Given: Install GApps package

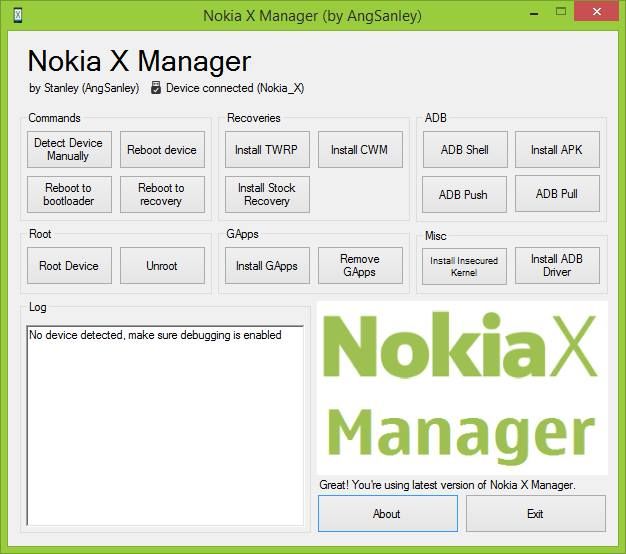Looking at the screenshot, I should click(x=267, y=265).
